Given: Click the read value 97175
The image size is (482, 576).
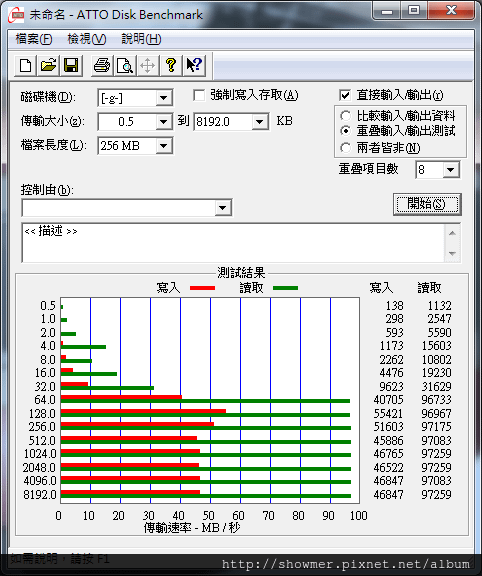Looking at the screenshot, I should (436, 427).
